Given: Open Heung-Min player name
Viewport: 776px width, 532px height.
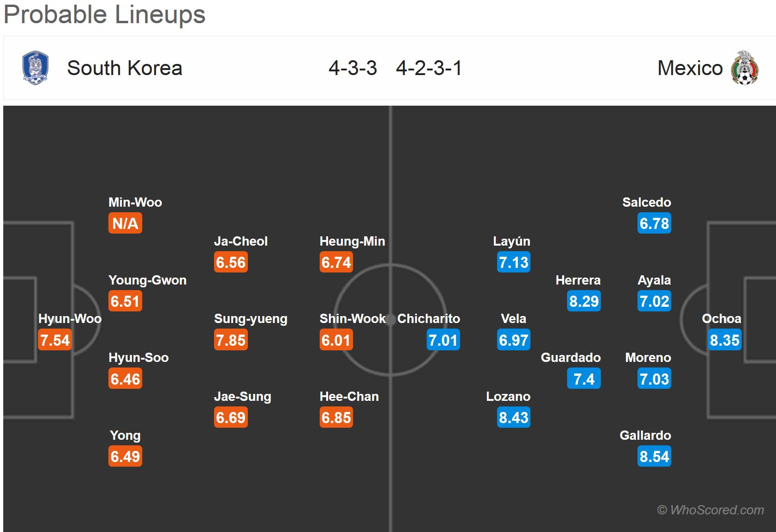Looking at the screenshot, I should (x=352, y=241).
